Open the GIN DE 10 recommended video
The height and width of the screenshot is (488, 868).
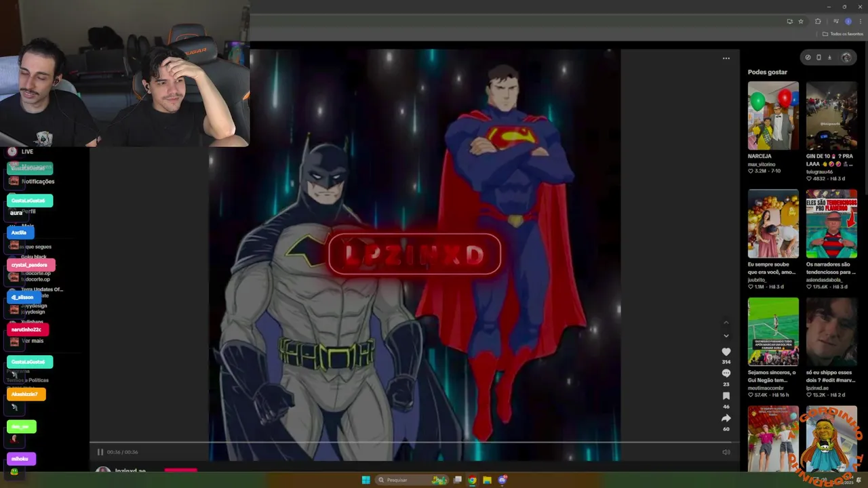click(x=831, y=116)
